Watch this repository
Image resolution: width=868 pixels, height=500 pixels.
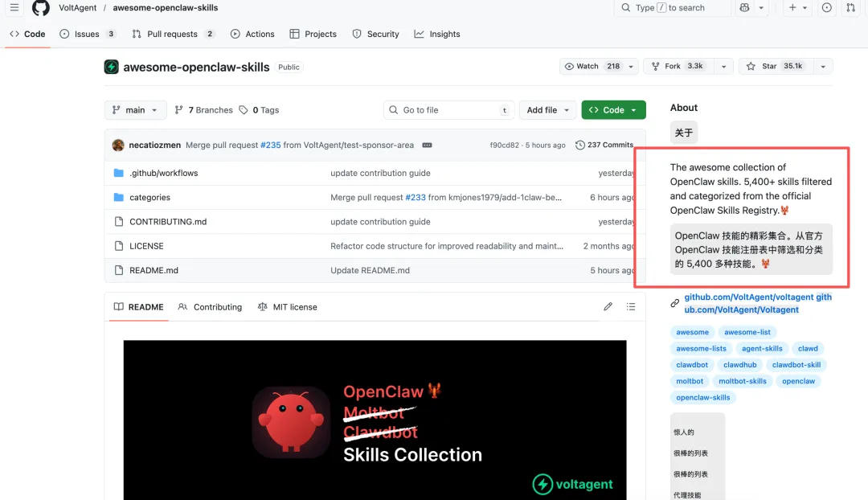(592, 67)
